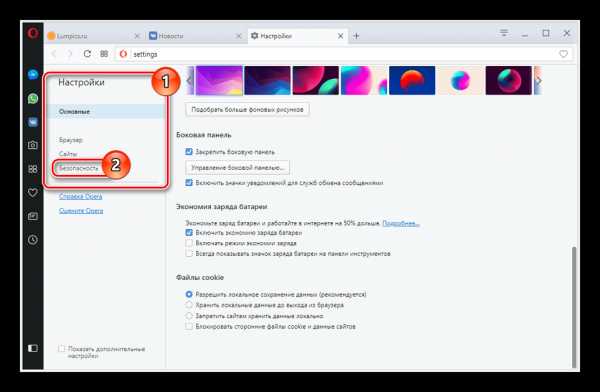
Task: Open Facebook Messenger in the sidebar
Action: [x=33, y=74]
